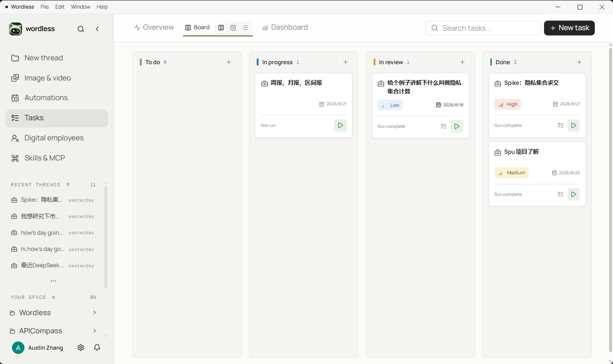Open checklist icon on the 给个例子讲解 card

[x=444, y=126]
